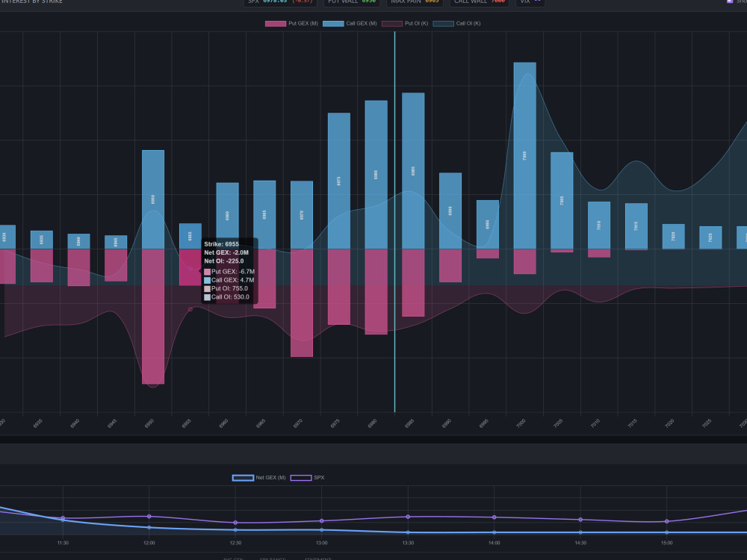
Task: Click 'Net GEX: -2.0M' in the tooltip
Action: tap(226, 253)
